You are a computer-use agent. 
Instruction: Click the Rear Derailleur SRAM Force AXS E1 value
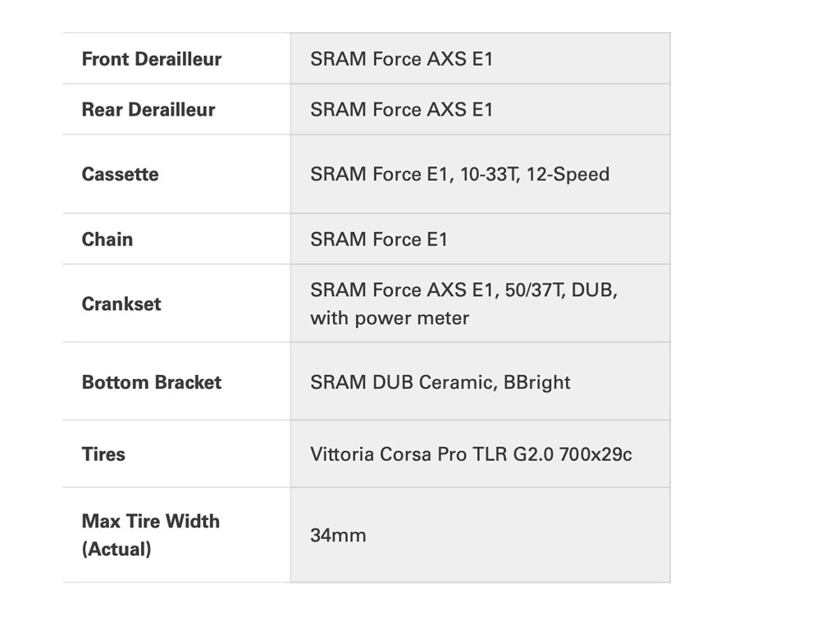[401, 110]
